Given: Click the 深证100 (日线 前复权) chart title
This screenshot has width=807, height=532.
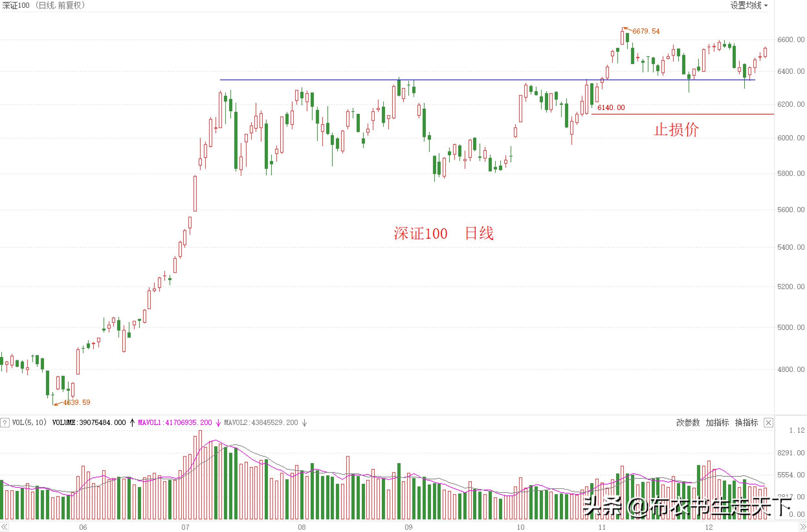Looking at the screenshot, I should tap(44, 5).
